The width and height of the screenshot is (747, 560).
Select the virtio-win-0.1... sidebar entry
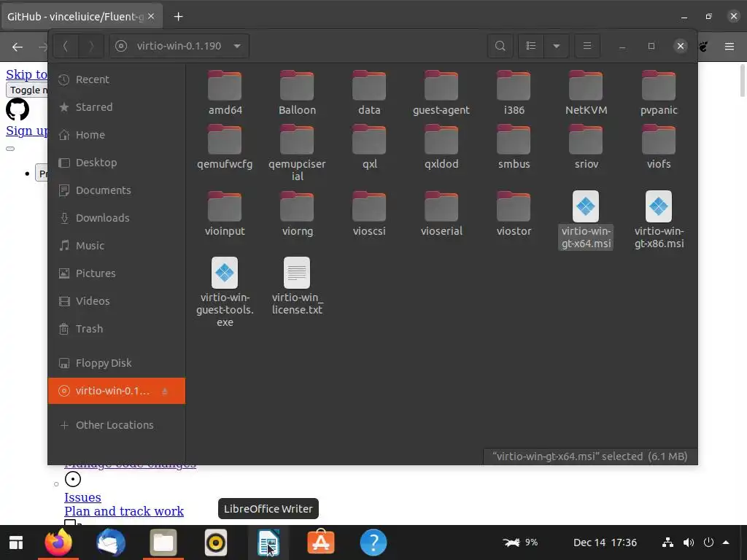click(x=116, y=391)
